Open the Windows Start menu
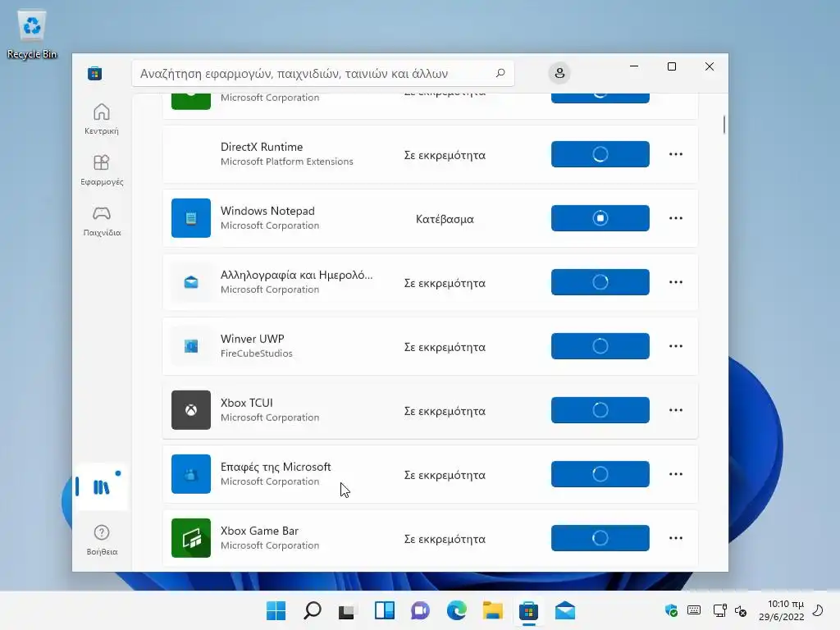This screenshot has height=630, width=840. tap(276, 610)
